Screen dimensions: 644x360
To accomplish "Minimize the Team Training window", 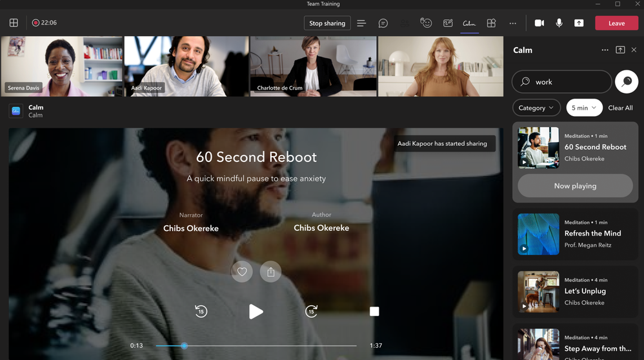I will 598,4.
